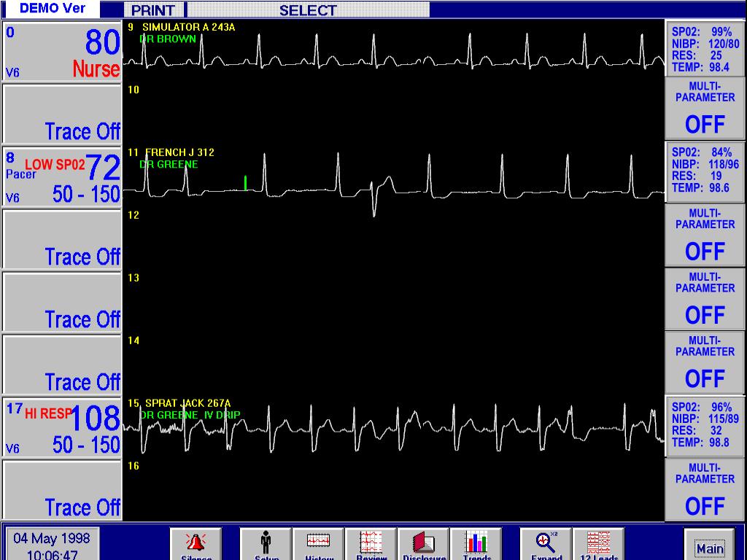The image size is (747, 560).
Task: Click the LOW SP02 alarm text
Action: tap(55, 165)
